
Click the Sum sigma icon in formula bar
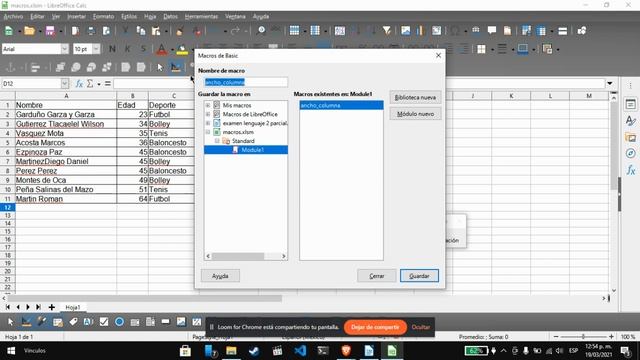[90, 84]
